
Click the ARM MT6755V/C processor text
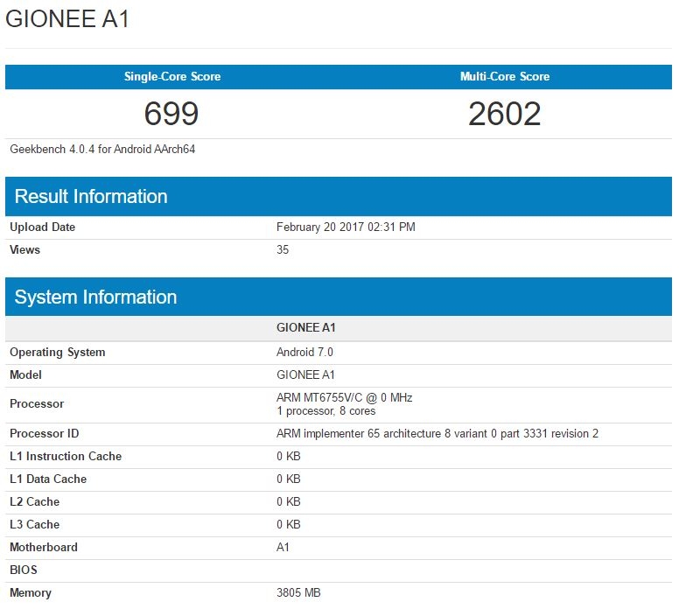(x=344, y=398)
